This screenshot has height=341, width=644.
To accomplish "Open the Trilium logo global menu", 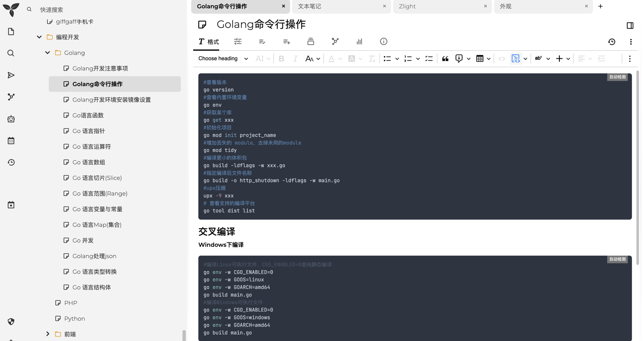I will tap(11, 9).
